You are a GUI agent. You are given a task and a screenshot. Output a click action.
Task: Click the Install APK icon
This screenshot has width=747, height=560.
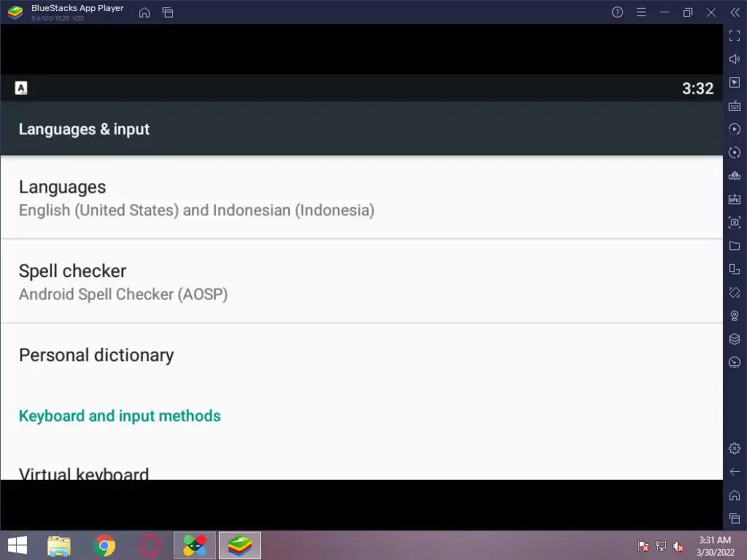(735, 199)
